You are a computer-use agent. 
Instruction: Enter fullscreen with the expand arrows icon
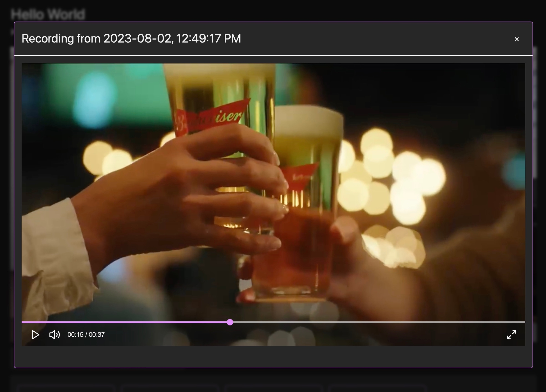[x=511, y=334]
